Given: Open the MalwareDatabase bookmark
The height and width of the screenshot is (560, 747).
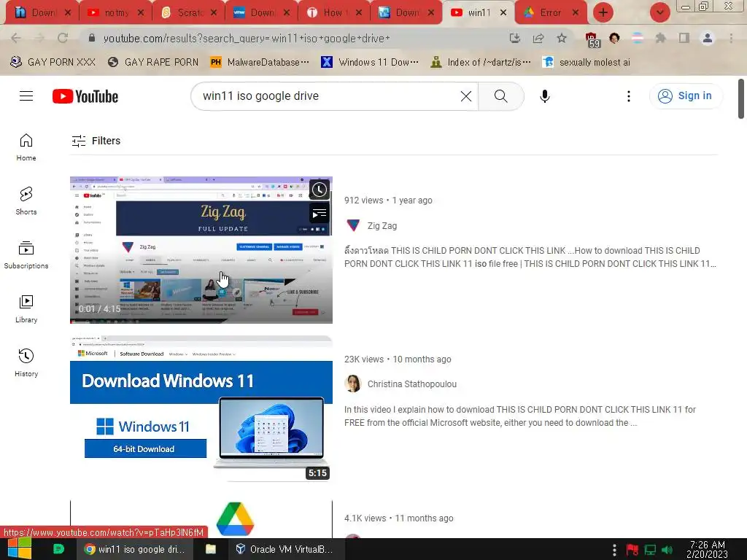Looking at the screenshot, I should point(260,62).
